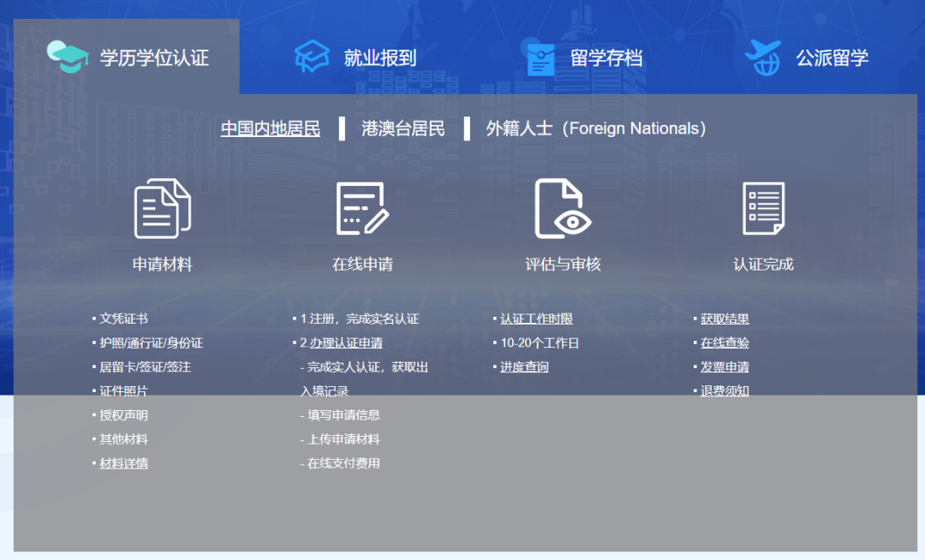The height and width of the screenshot is (560, 925).
Task: Click the 申请材料 heading
Action: 162,264
